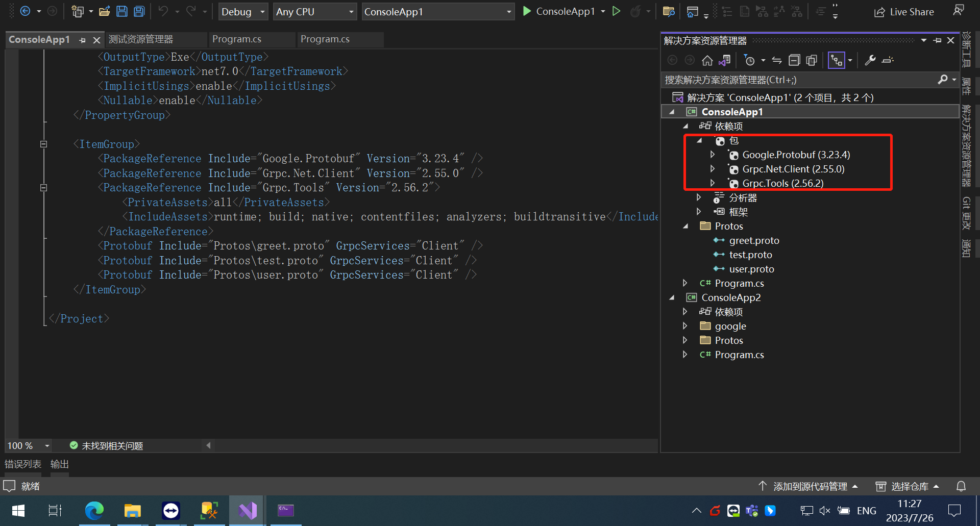The height and width of the screenshot is (526, 980).
Task: Expand the Grpc.Tools (2.56.2) package
Action: [x=713, y=183]
